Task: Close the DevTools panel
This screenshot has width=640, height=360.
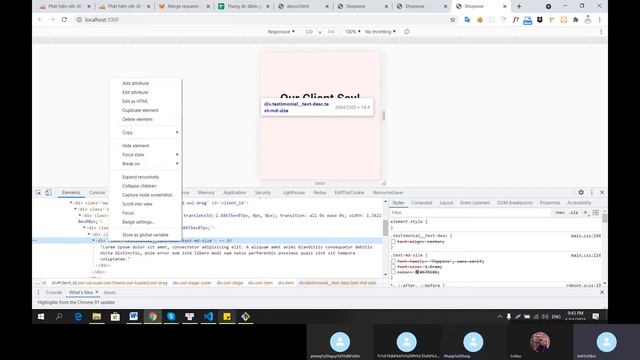Action: coord(602,192)
